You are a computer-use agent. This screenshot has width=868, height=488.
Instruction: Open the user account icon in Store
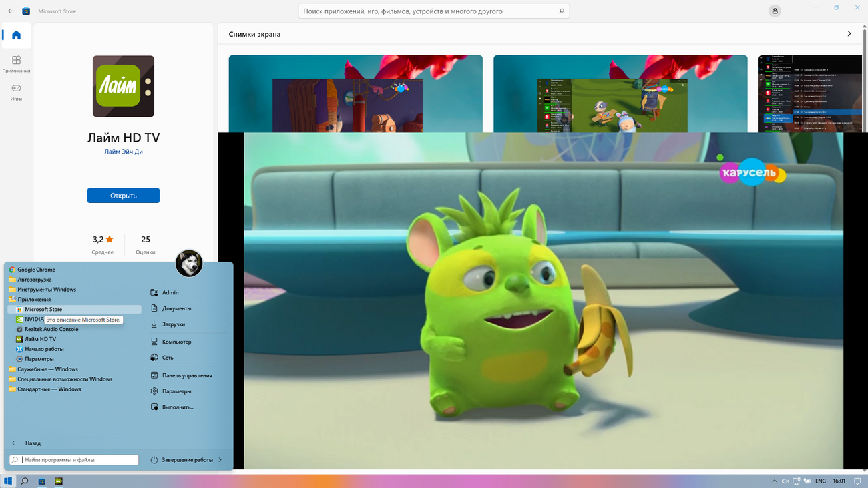point(775,11)
